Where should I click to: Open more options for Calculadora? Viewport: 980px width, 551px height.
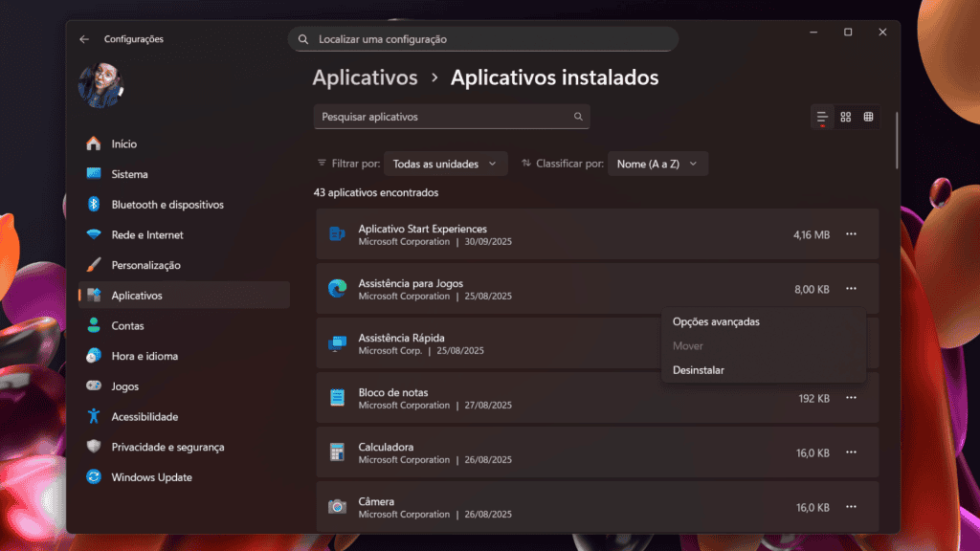851,452
